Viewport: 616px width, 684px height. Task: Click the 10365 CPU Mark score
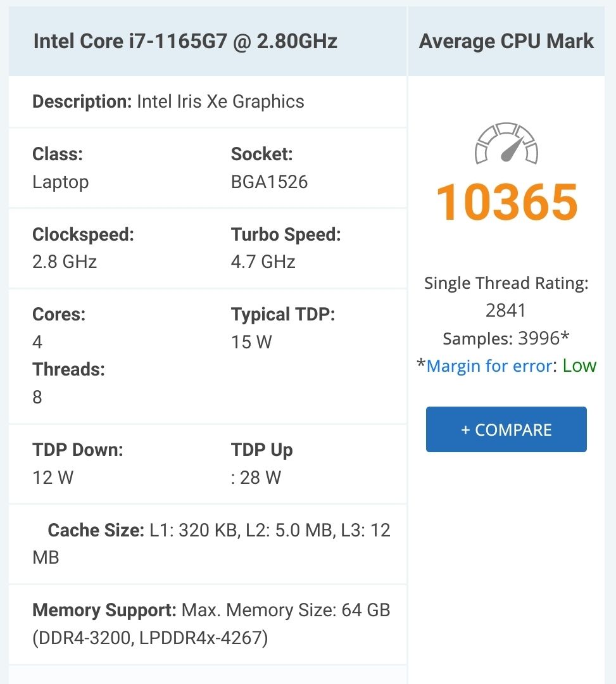[x=506, y=203]
